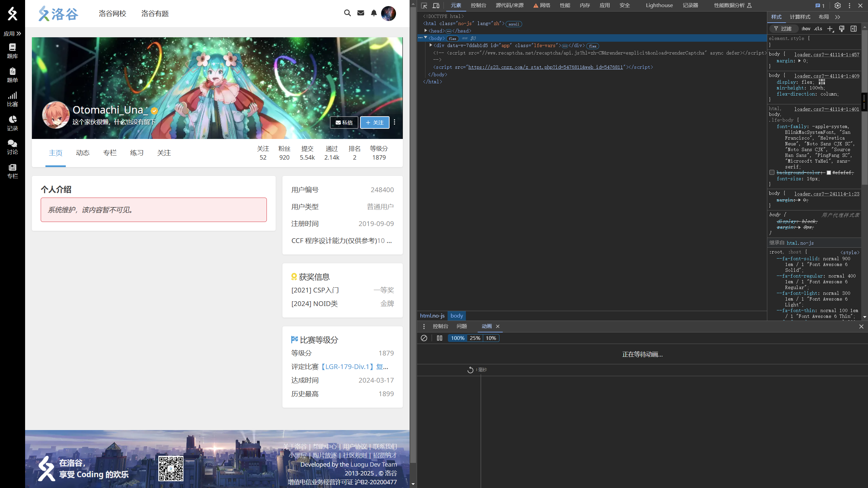868x488 pixels.
Task: Expand the div#app element node
Action: [x=431, y=45]
